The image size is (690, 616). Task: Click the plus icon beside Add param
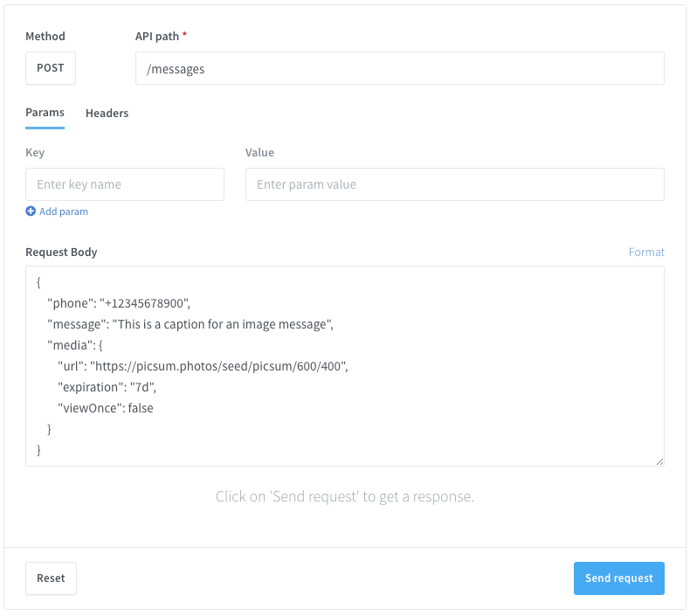click(31, 211)
